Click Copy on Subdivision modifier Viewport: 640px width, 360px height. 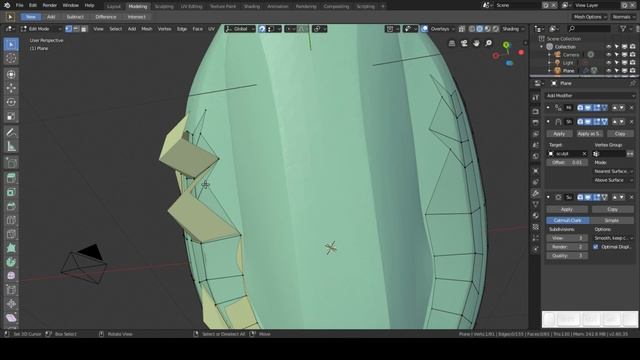612,209
